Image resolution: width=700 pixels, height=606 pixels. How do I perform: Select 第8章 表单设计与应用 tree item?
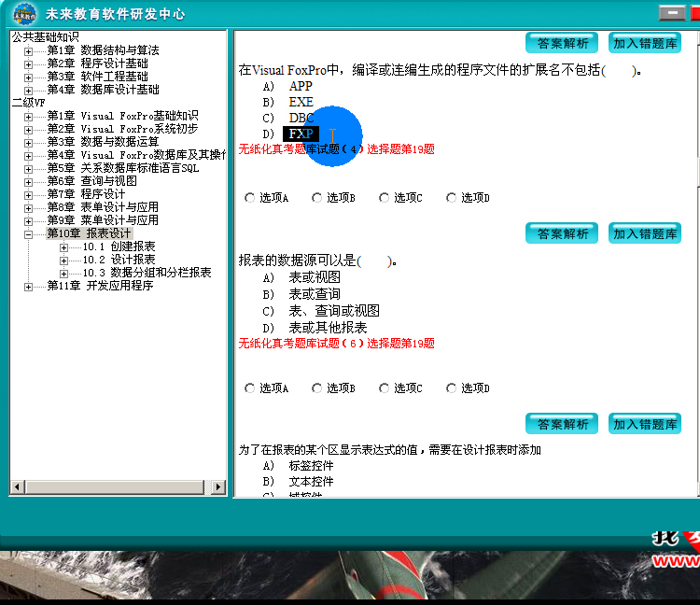tap(103, 207)
